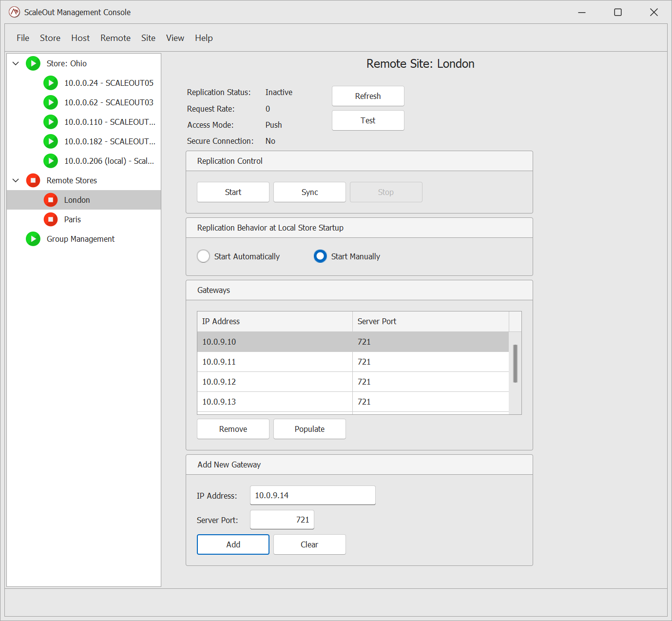Click the green icon beside Group Management
This screenshot has width=672, height=621.
[x=33, y=239]
